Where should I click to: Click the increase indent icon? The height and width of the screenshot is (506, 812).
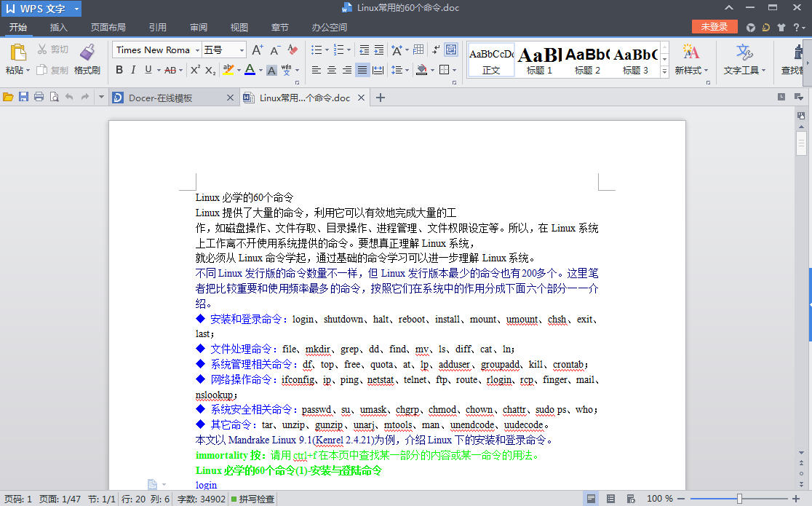click(x=379, y=50)
